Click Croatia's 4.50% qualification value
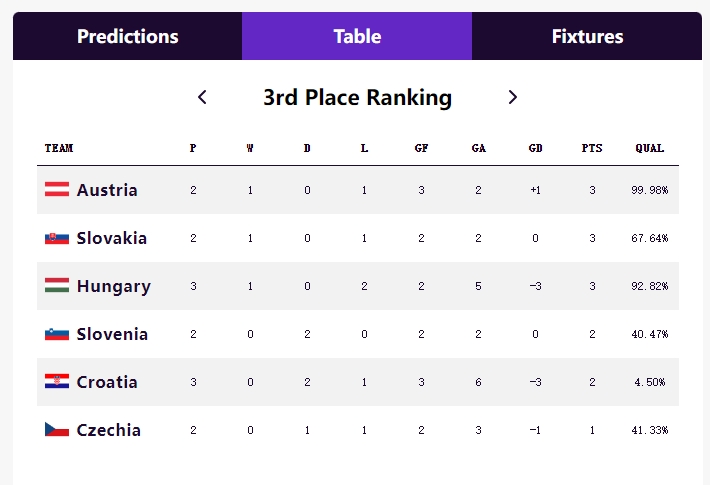The width and height of the screenshot is (710, 485). pyautogui.click(x=649, y=382)
